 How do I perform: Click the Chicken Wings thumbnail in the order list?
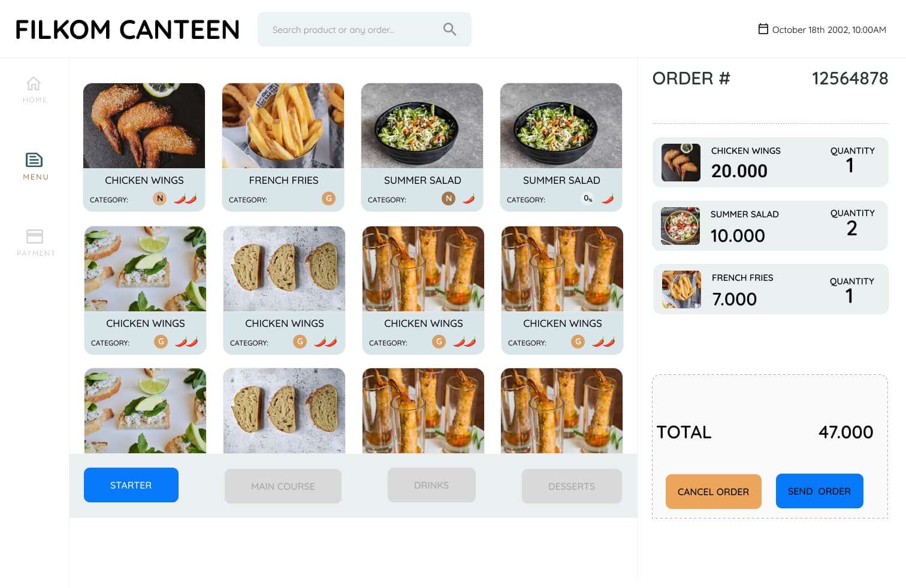pos(681,162)
